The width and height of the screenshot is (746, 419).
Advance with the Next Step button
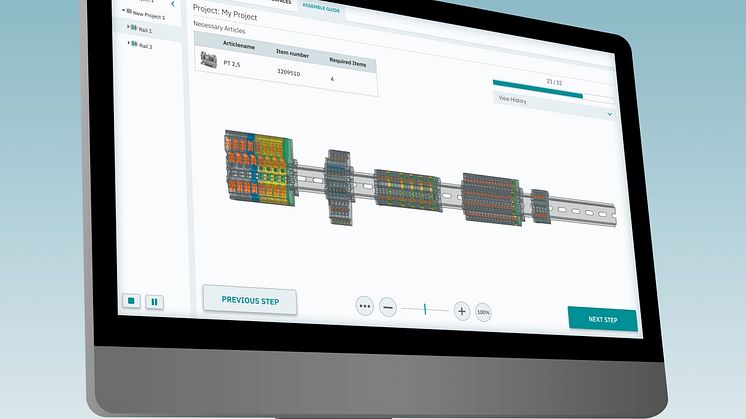tap(602, 320)
